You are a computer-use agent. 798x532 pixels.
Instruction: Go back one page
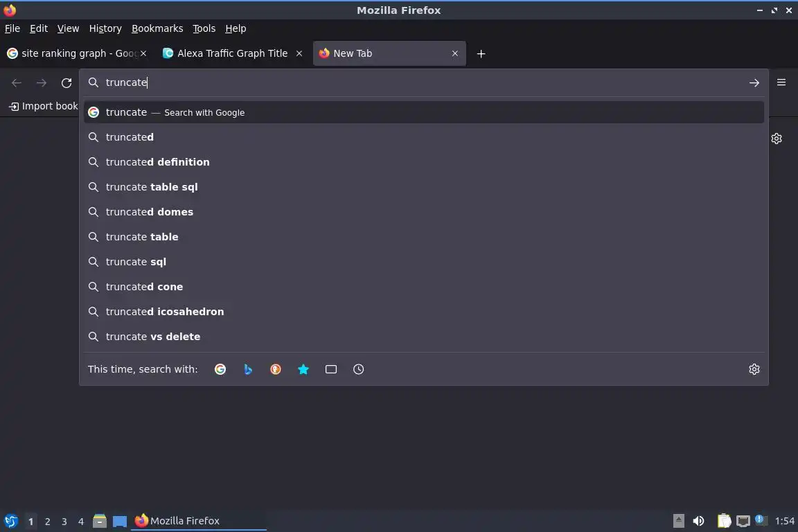click(x=17, y=82)
